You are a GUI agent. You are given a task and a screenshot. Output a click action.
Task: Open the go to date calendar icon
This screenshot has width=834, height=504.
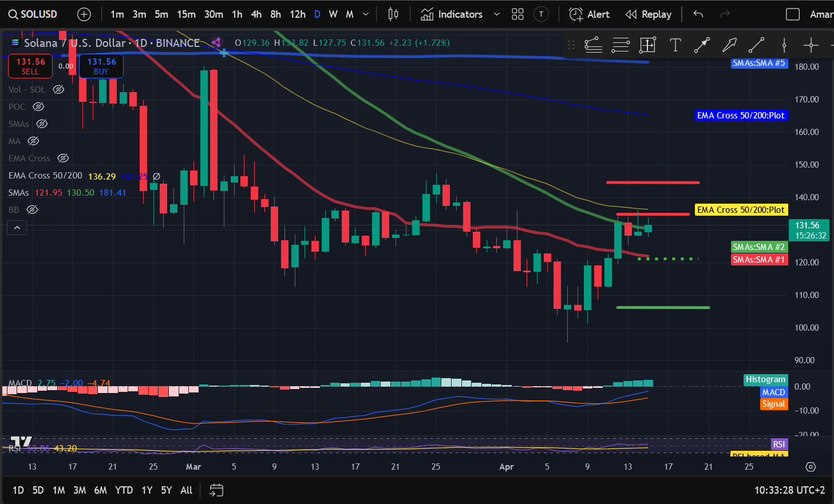pyautogui.click(x=216, y=490)
